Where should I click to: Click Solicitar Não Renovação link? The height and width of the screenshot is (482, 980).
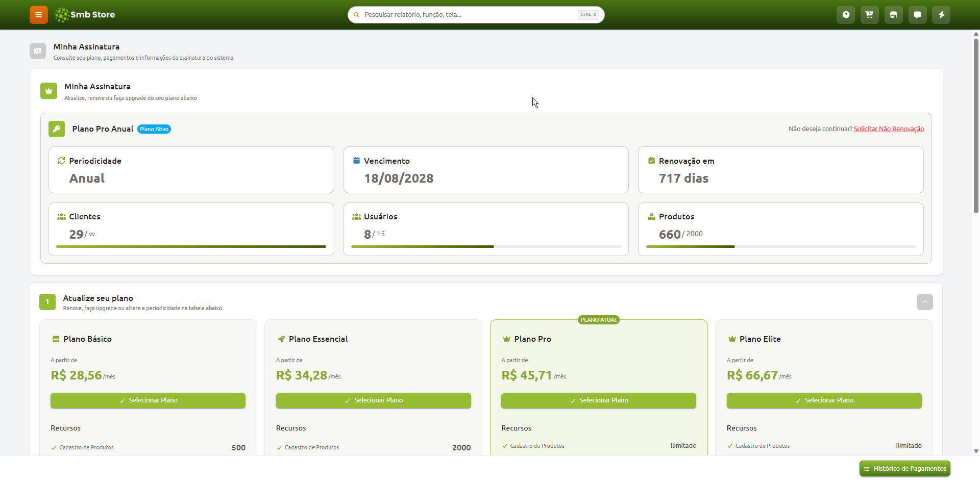889,129
